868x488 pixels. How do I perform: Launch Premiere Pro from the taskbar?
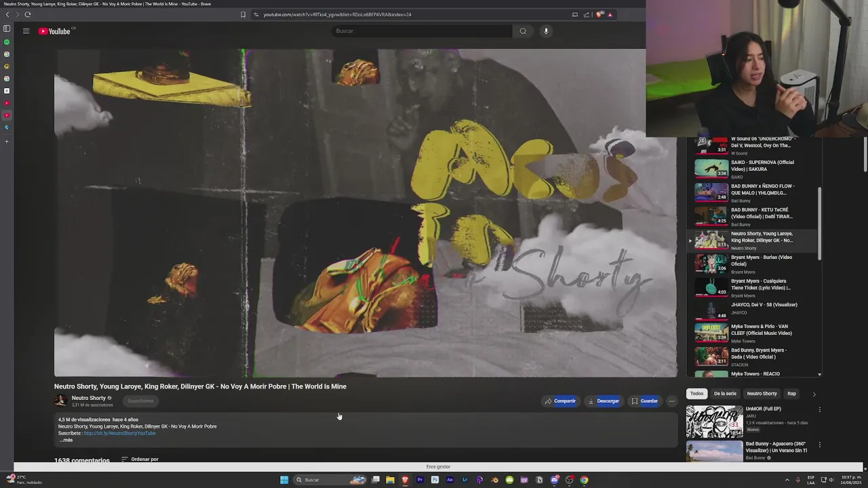tap(420, 480)
